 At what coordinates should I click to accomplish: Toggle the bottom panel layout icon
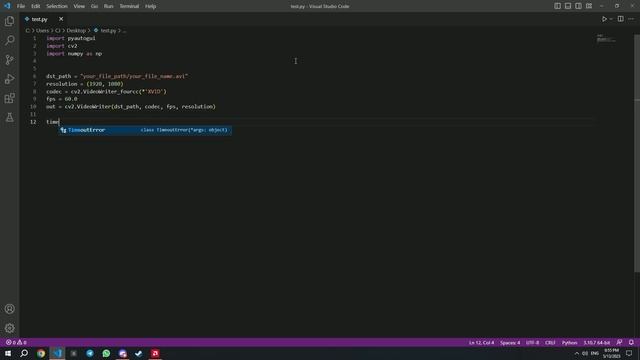(568, 6)
